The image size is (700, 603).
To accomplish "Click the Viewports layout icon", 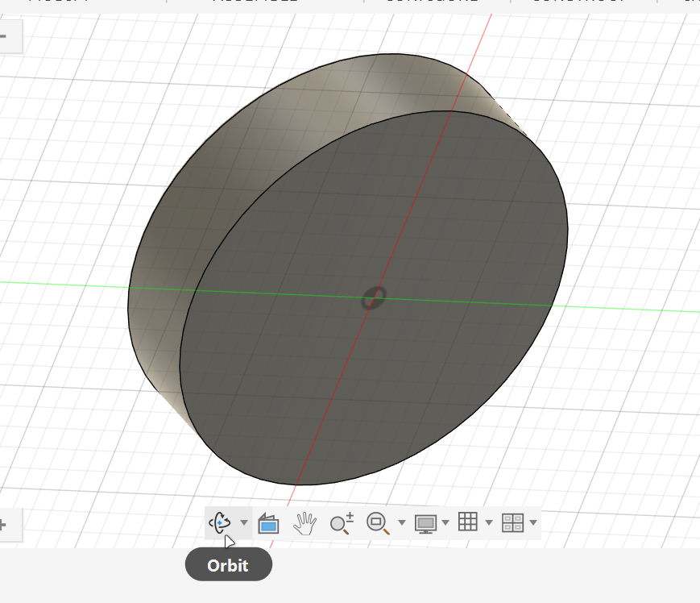I will (512, 522).
